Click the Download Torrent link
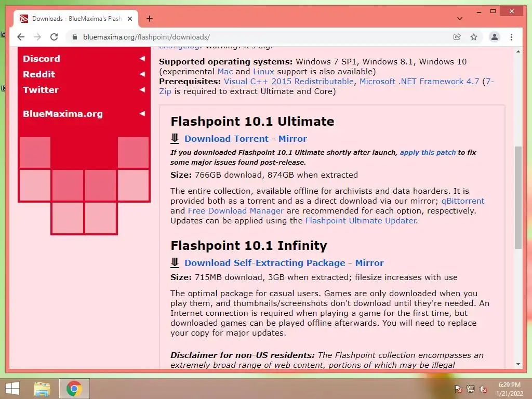532x399 pixels. [227, 139]
